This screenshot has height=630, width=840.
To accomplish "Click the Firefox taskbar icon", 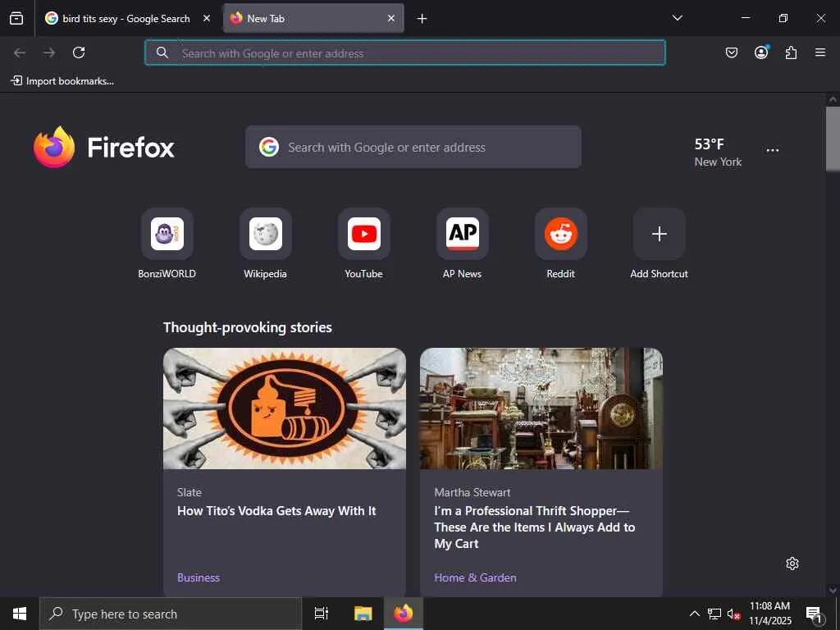I will 404,614.
